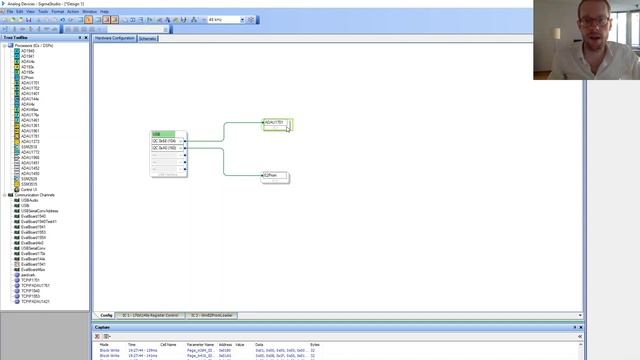
Task: Select SSM3515 in the processors tree
Action: click(x=29, y=184)
